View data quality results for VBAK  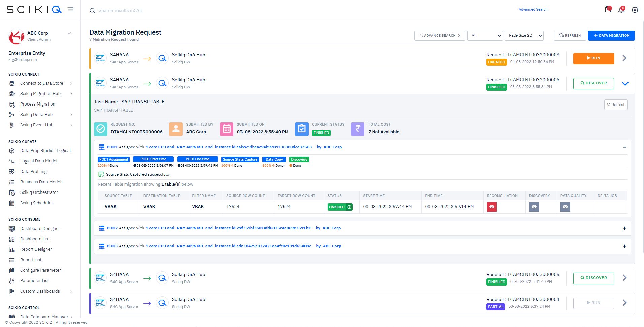click(x=565, y=207)
